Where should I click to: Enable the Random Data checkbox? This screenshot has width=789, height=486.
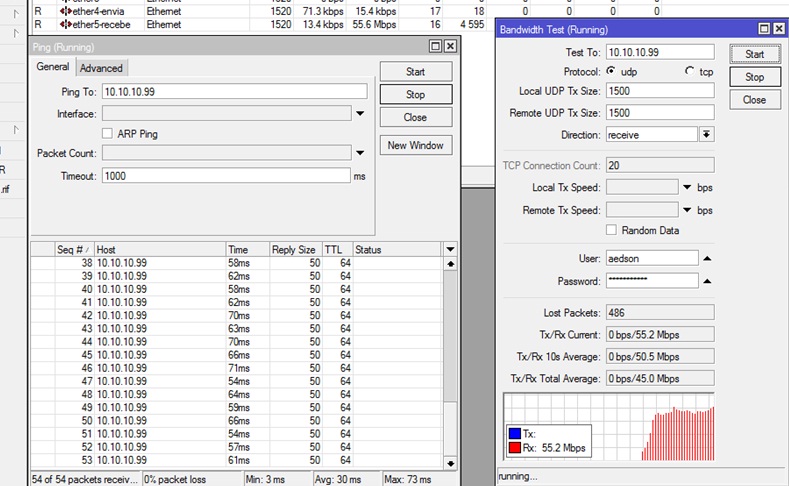tap(611, 230)
